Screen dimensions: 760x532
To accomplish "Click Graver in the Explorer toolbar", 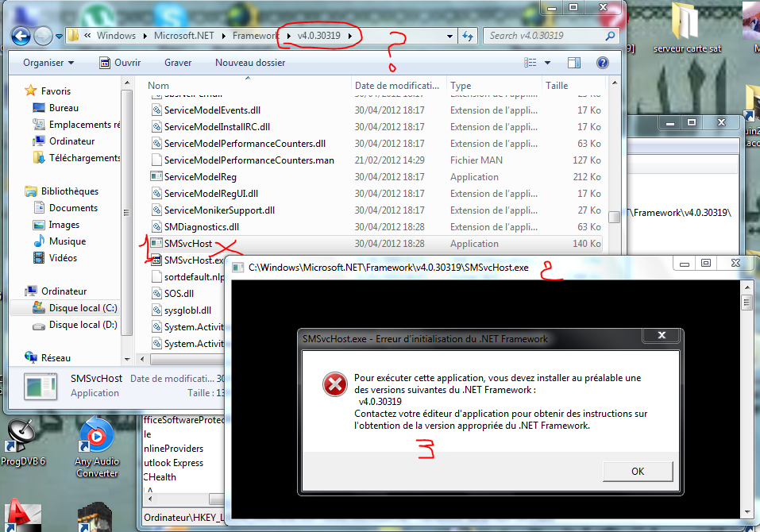I will coord(178,63).
